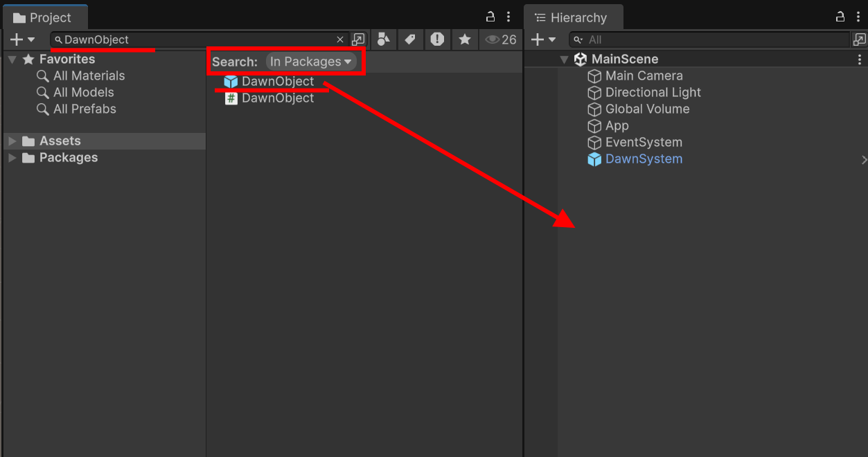The image size is (868, 457).
Task: Select the DawnObject script file
Action: point(277,98)
